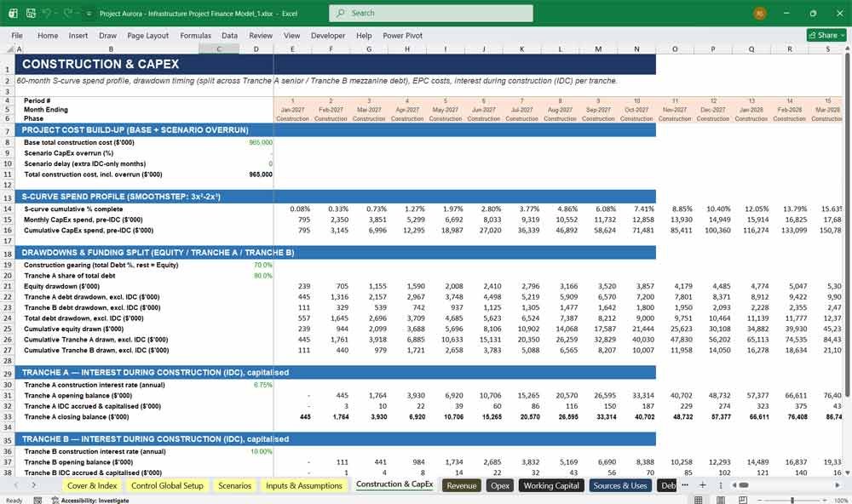Viewport: 852px width, 504px height.
Task: Click the Select All corner triangle
Action: click(10, 49)
